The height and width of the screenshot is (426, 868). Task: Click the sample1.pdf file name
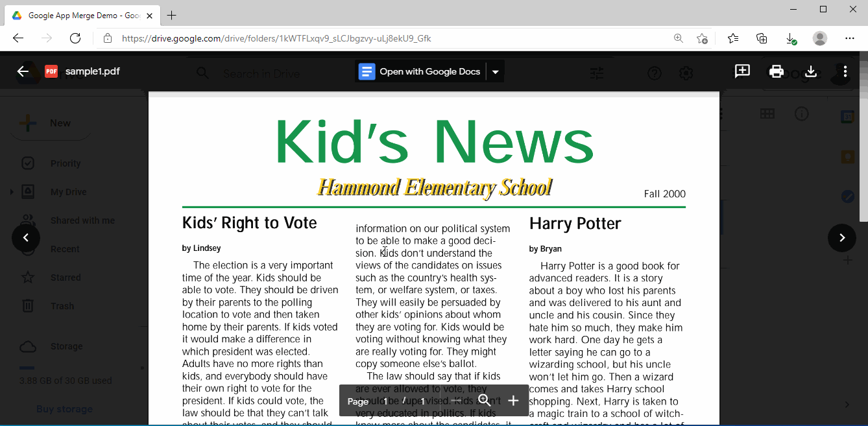(93, 71)
